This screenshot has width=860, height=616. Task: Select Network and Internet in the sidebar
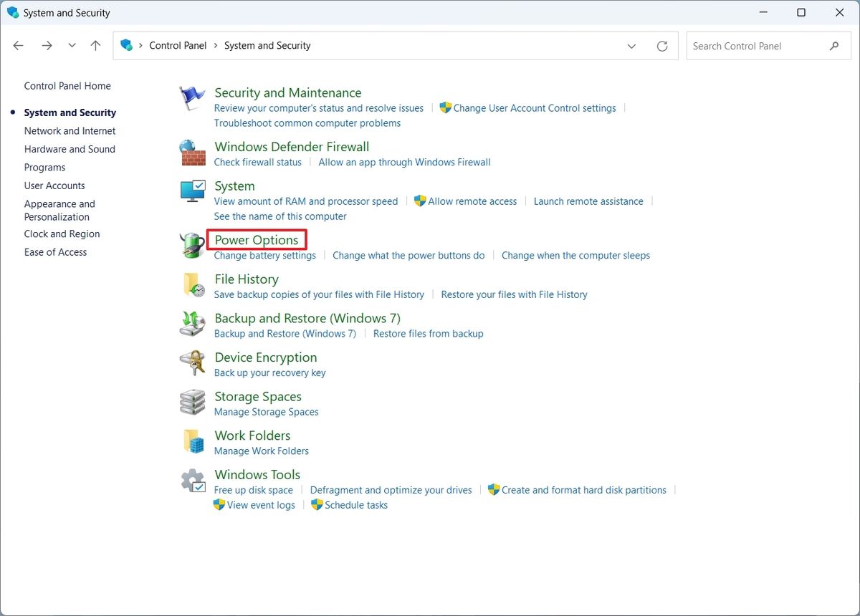(x=70, y=131)
